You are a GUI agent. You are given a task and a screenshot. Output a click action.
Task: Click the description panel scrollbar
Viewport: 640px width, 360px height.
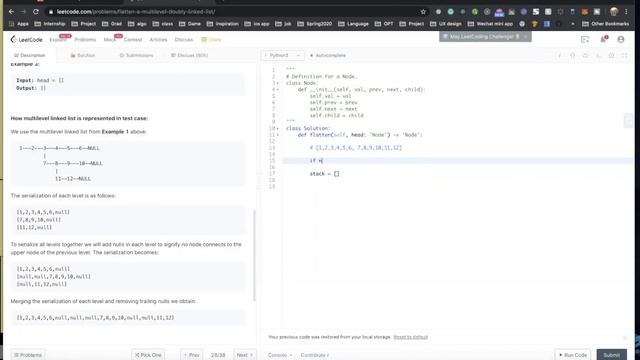point(254,255)
